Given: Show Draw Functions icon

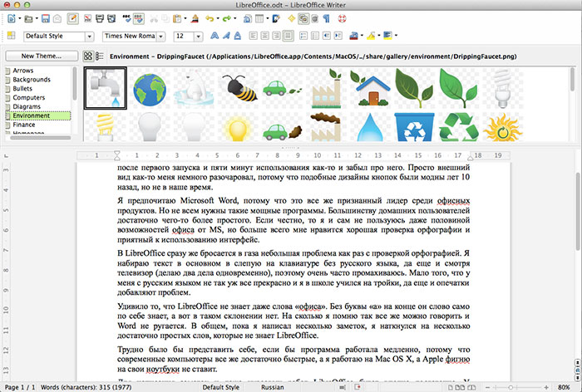Looking at the screenshot, I should 276,18.
